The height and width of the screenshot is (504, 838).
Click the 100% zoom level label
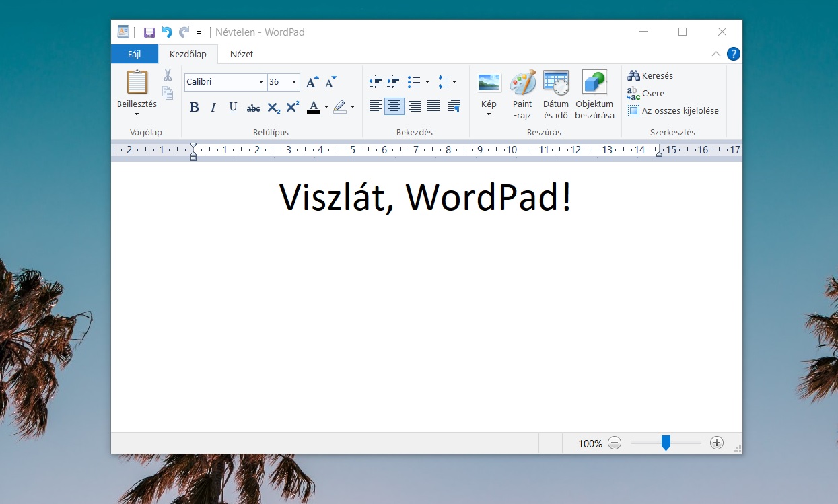point(590,443)
